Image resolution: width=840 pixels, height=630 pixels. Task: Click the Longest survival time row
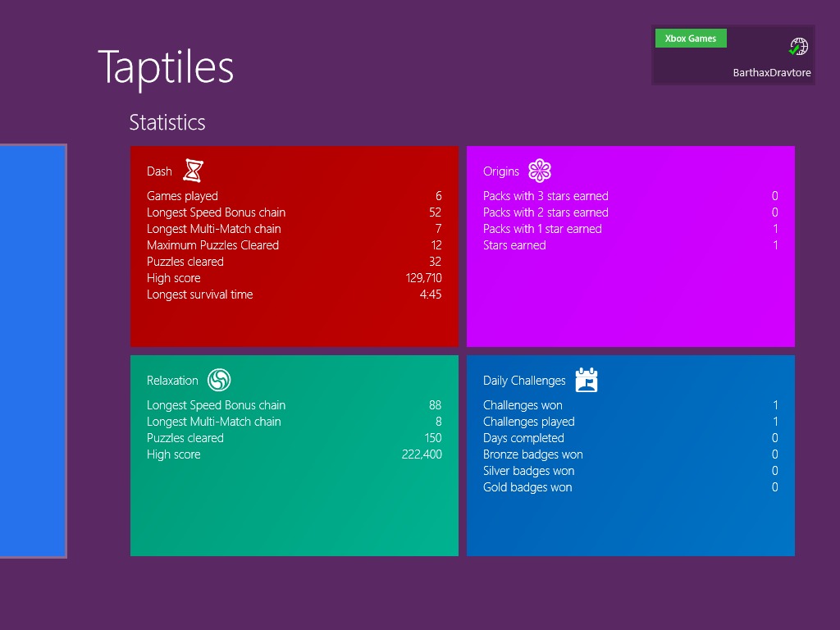coord(294,294)
